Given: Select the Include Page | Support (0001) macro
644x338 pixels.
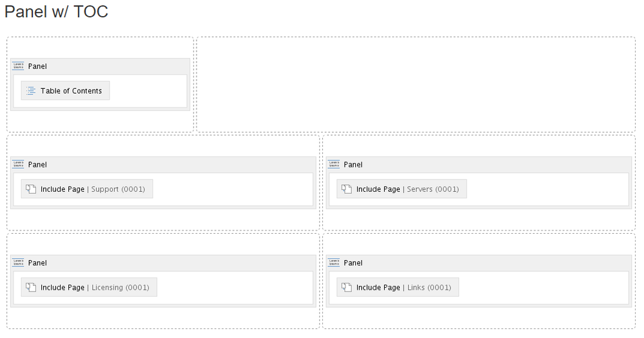Looking at the screenshot, I should [x=87, y=189].
